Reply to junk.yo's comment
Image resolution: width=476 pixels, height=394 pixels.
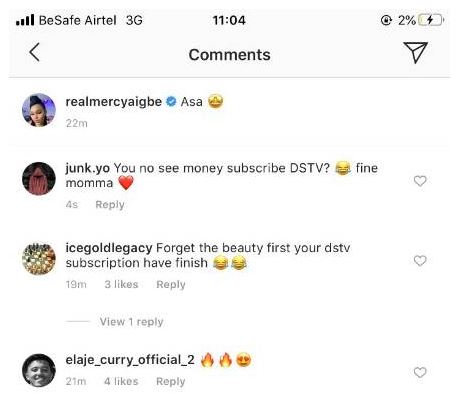coord(110,204)
